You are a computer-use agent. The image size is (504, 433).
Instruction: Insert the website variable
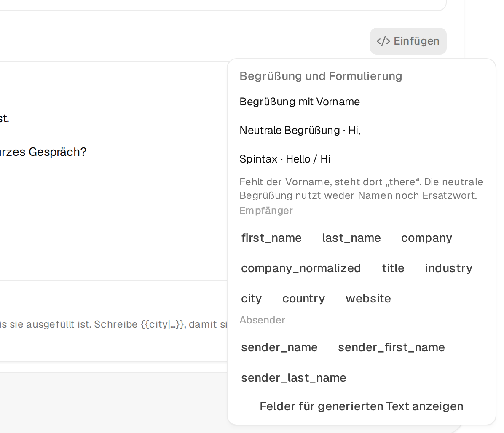(x=368, y=299)
